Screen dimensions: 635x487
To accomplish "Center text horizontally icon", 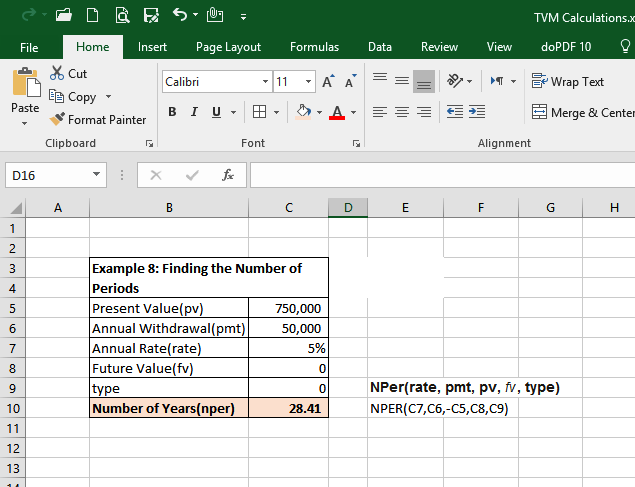I will click(x=402, y=112).
